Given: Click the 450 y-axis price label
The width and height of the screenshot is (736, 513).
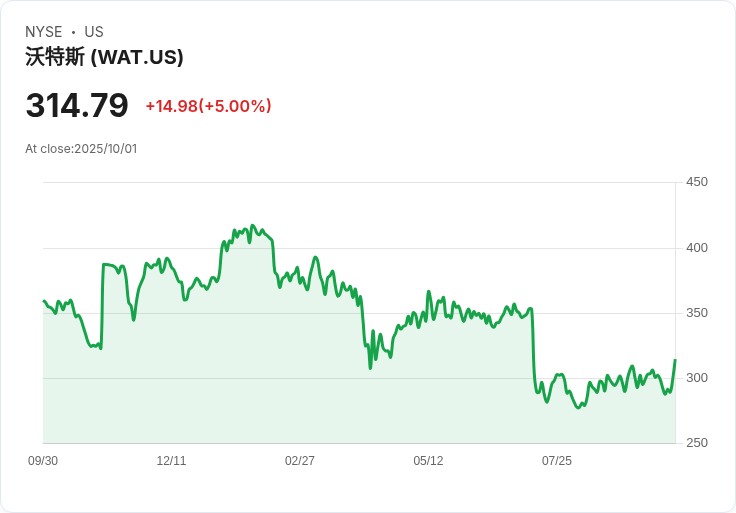Looking at the screenshot, I should point(696,182).
